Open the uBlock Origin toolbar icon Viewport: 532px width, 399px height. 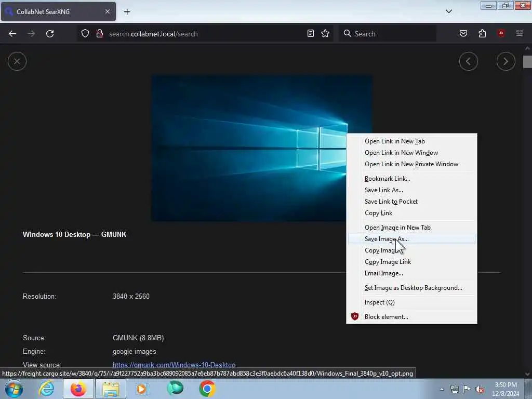(x=501, y=33)
